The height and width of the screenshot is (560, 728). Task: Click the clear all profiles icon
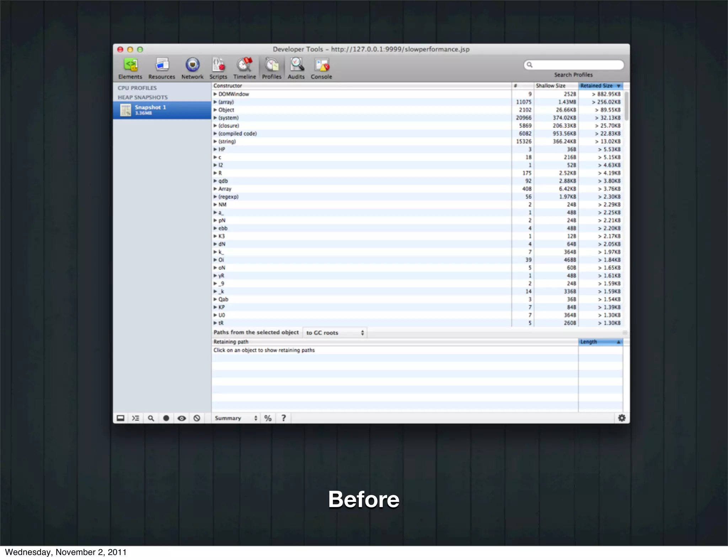click(197, 418)
